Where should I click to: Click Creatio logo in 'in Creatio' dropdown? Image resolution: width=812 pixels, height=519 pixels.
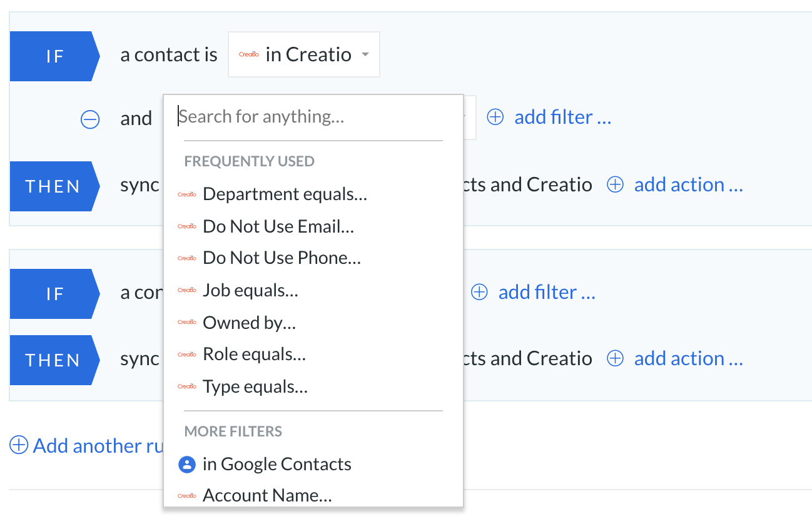pos(249,54)
